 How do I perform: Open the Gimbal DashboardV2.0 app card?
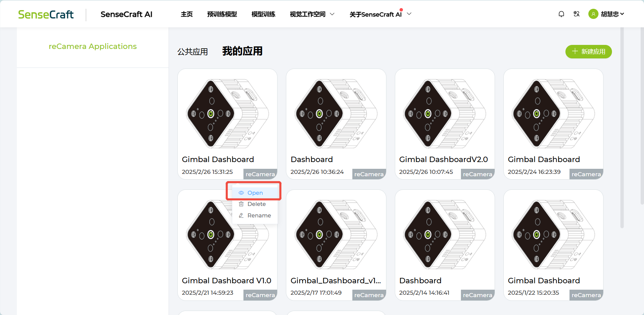click(445, 124)
